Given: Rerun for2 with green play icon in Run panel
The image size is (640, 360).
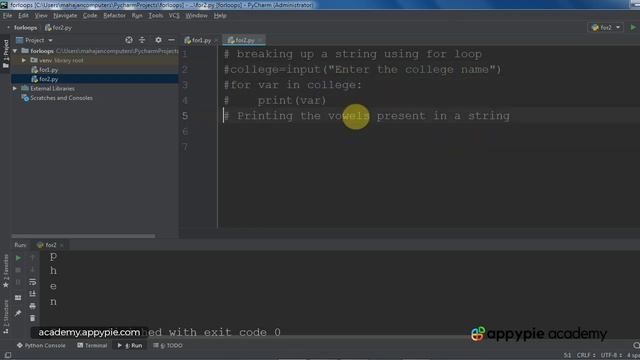Looking at the screenshot, I should coord(18,258).
